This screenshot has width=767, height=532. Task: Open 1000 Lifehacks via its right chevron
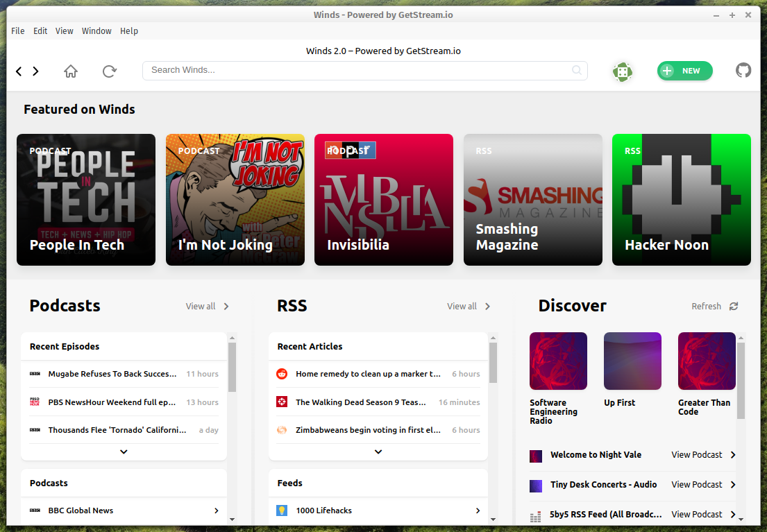click(x=478, y=510)
